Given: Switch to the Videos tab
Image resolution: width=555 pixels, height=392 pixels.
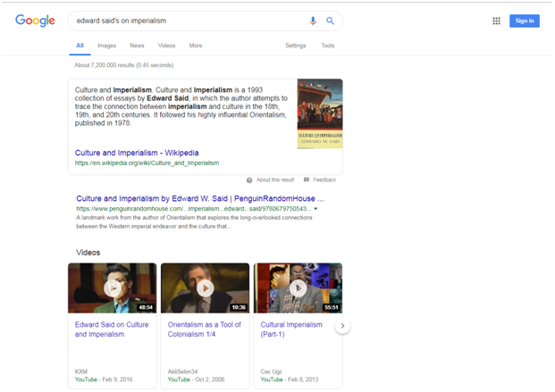Looking at the screenshot, I should click(166, 46).
